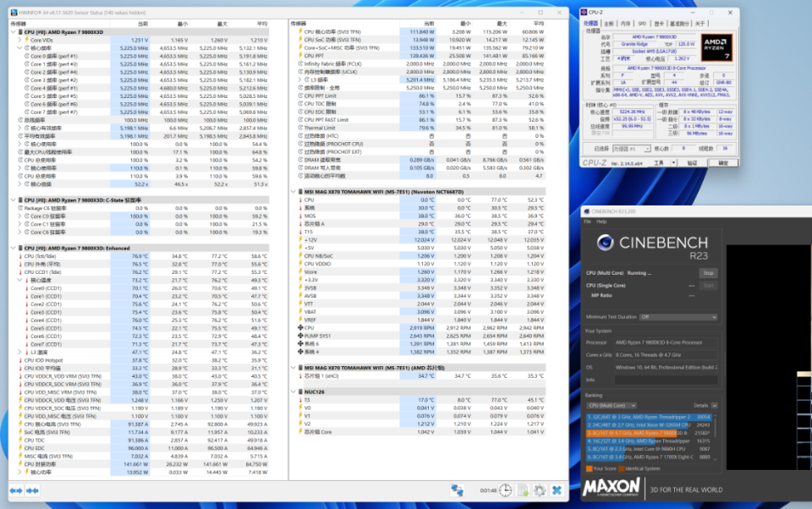Open the Help menu in Cinebench
Viewport: 812px width, 509px height.
[601, 222]
